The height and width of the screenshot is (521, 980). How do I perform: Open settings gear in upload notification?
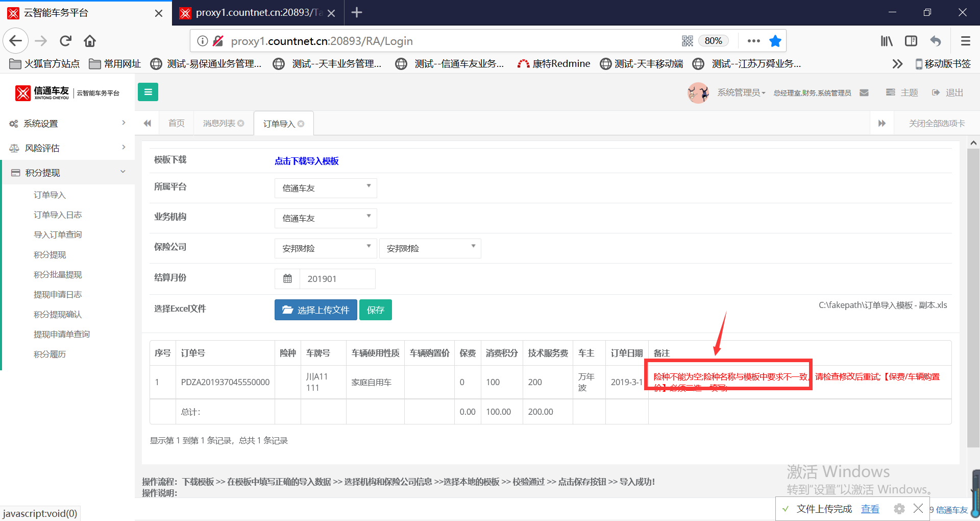pyautogui.click(x=899, y=509)
